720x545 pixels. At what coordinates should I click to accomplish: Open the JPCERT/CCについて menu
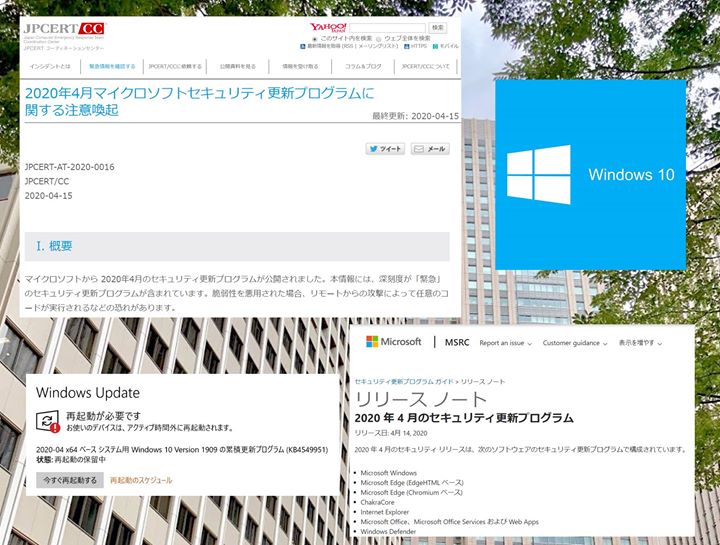click(426, 67)
